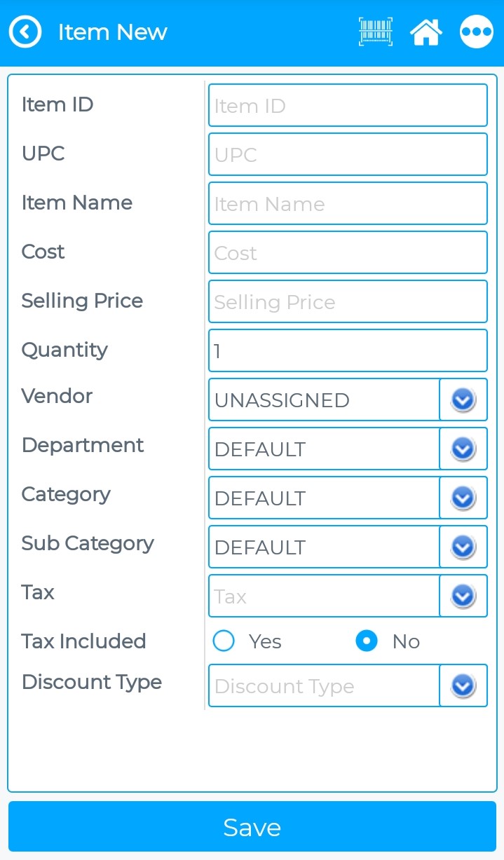Expand the Discount Type dropdown

[463, 686]
